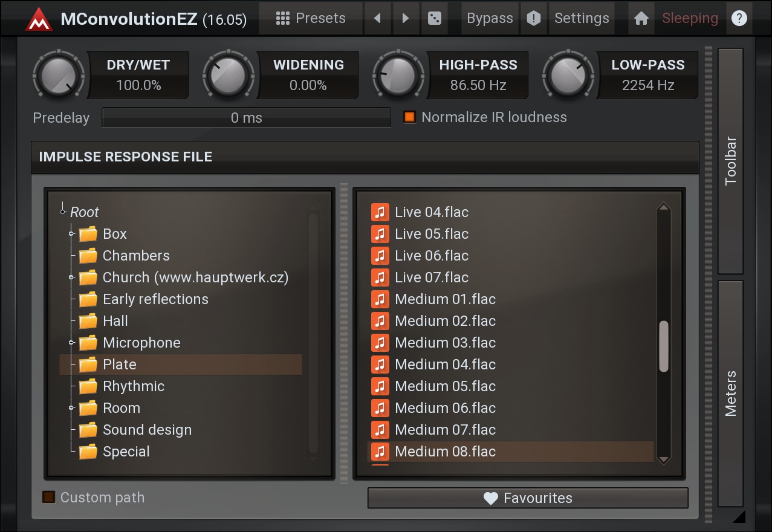
Task: Click the folder tree scrollbar
Action: click(x=313, y=333)
